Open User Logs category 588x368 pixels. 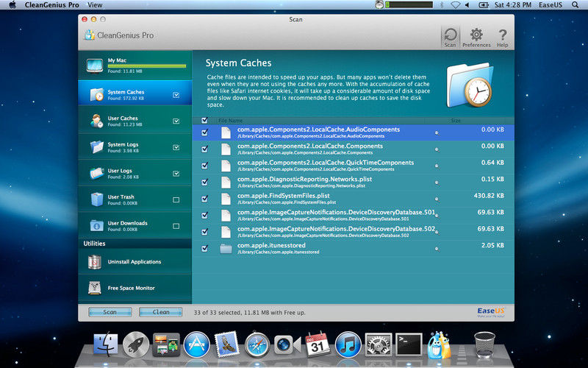tap(135, 174)
